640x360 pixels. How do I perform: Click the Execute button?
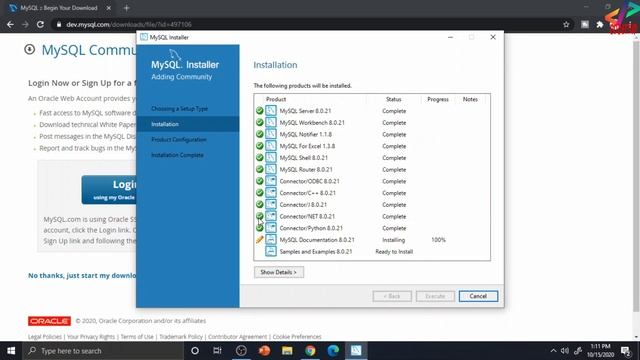[x=435, y=296]
